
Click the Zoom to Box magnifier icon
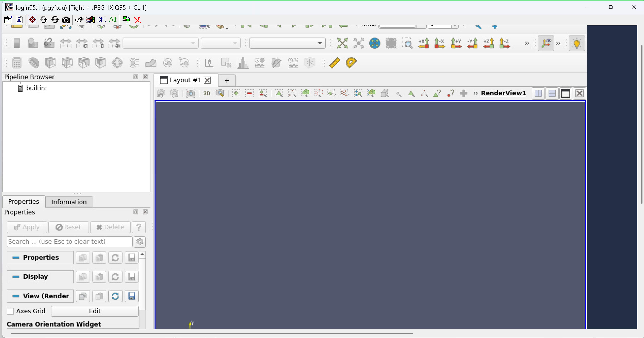pyautogui.click(x=407, y=43)
